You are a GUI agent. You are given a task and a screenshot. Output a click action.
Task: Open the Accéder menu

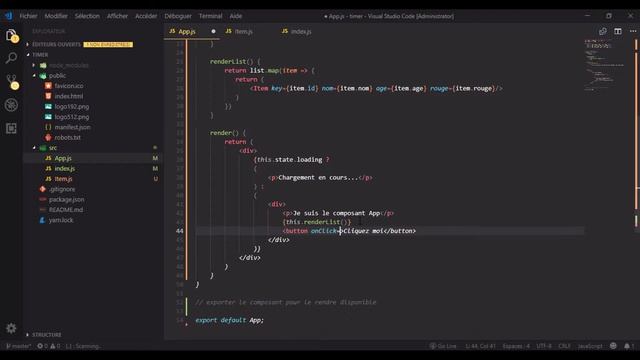(146, 16)
